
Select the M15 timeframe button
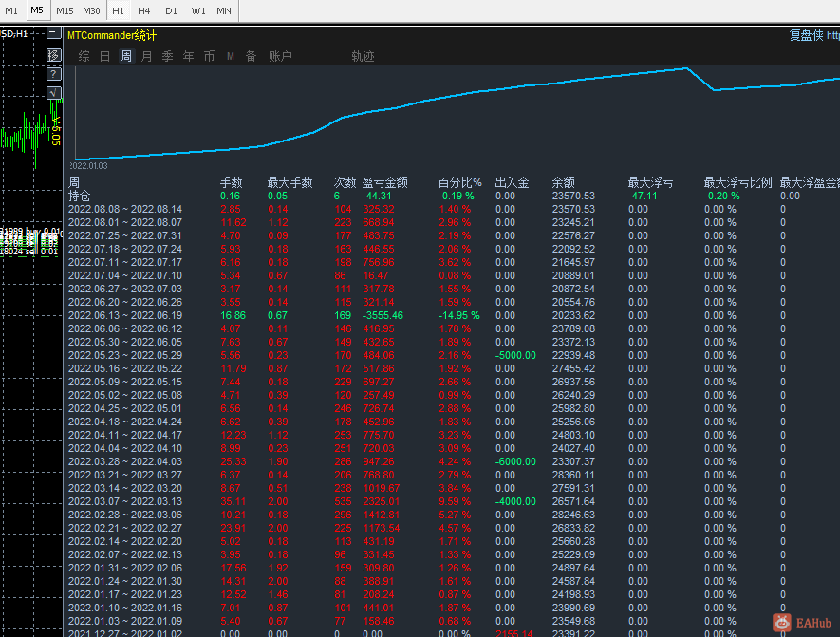65,10
